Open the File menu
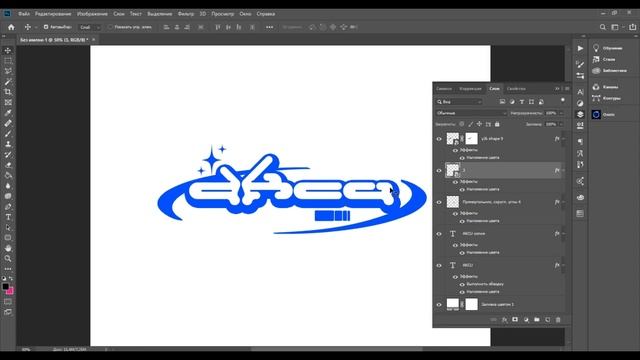The width and height of the screenshot is (640, 360). point(24,14)
